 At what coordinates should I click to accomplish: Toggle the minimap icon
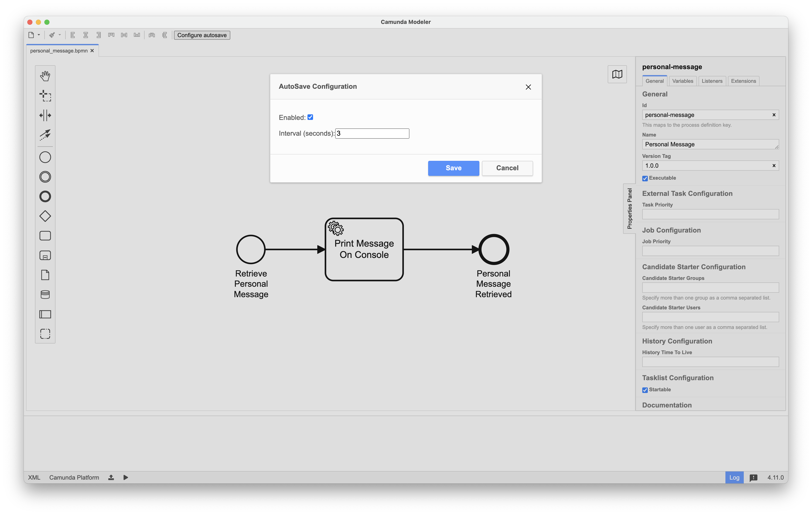click(617, 74)
